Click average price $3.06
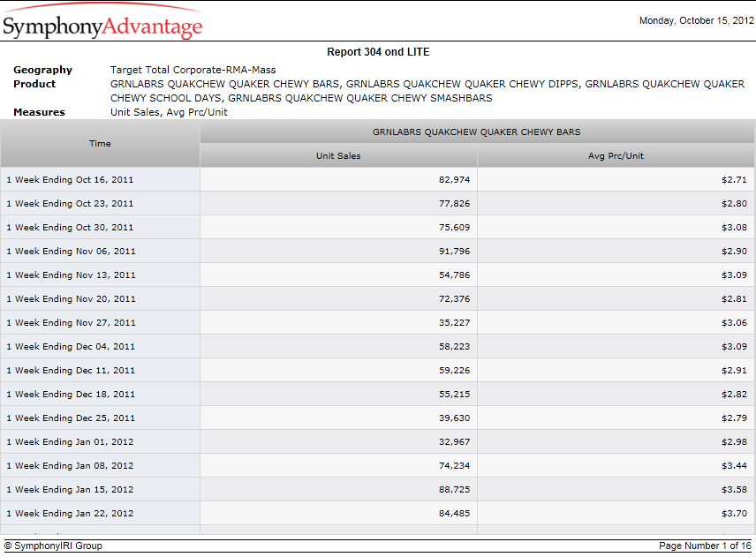The height and width of the screenshot is (557, 756). pos(734,323)
